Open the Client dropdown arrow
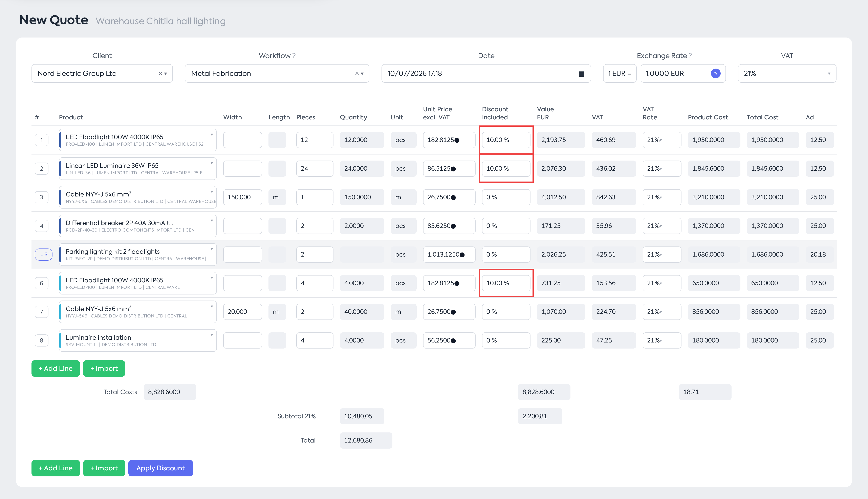Image resolution: width=868 pixels, height=499 pixels. pyautogui.click(x=166, y=74)
